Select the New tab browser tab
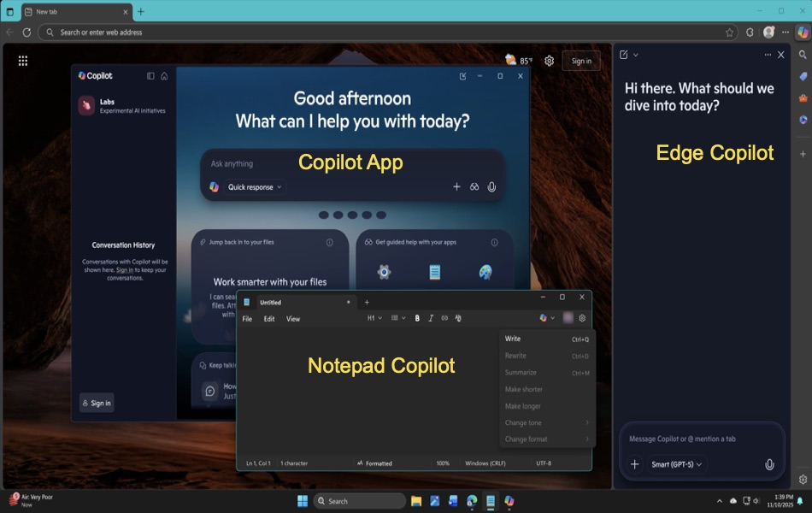The width and height of the screenshot is (812, 513). (x=76, y=11)
